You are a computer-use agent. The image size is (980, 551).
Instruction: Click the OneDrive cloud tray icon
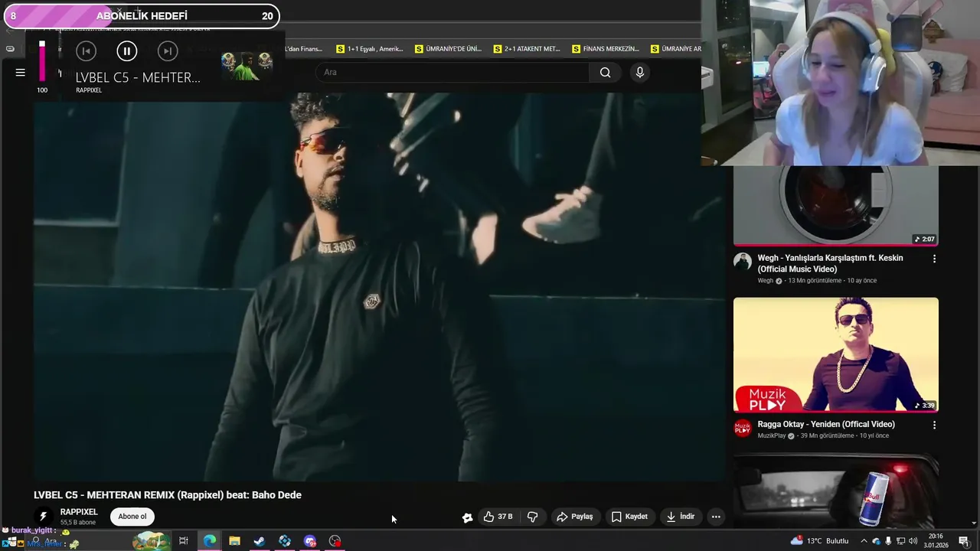[876, 541]
